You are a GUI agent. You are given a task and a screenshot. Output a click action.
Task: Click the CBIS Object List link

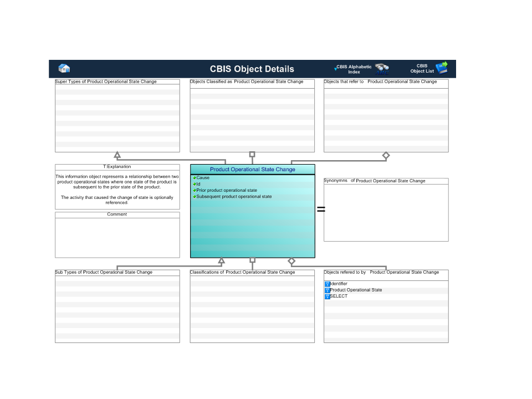coord(422,69)
